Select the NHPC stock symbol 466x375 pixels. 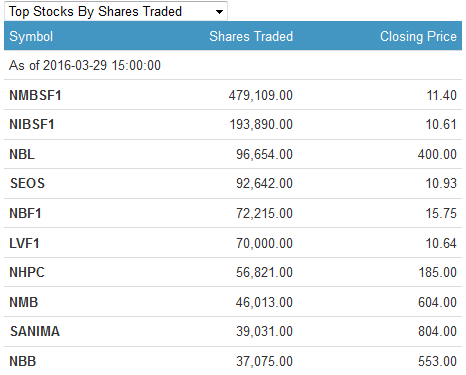[x=27, y=272]
